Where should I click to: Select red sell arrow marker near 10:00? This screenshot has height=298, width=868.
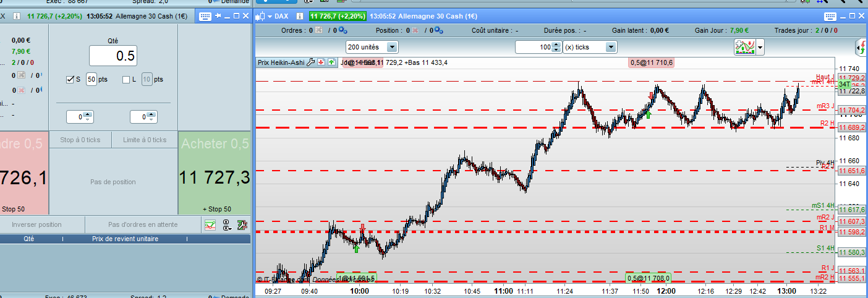point(362,228)
